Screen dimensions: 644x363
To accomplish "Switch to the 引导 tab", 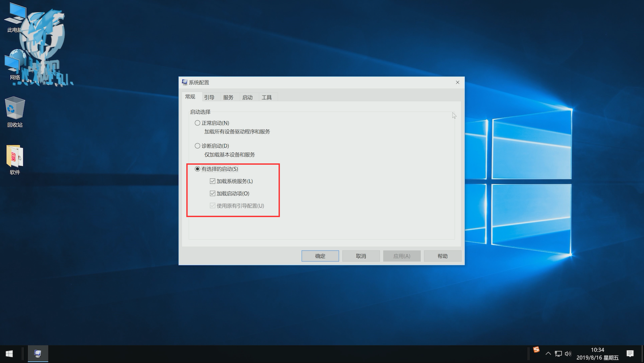I will [209, 97].
